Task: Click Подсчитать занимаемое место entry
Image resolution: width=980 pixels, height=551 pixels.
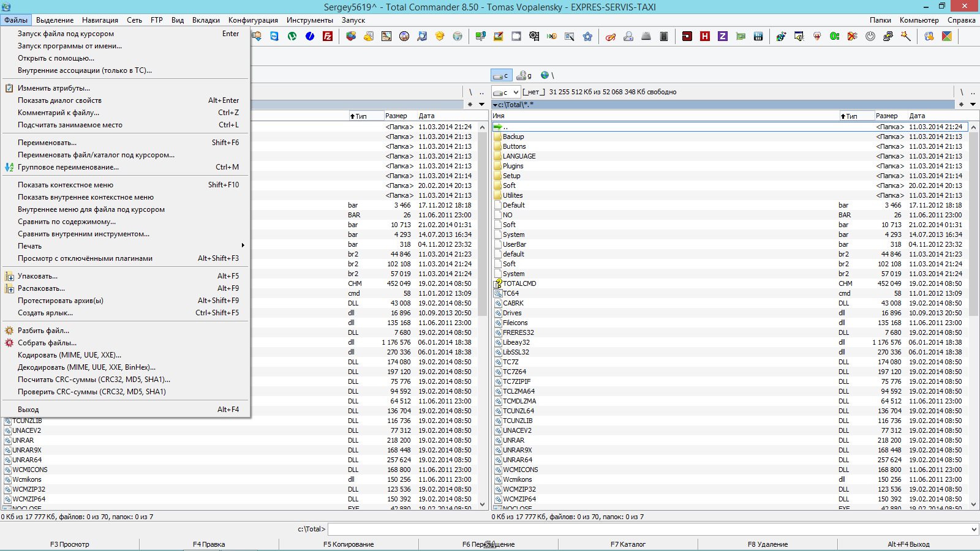Action: click(126, 125)
